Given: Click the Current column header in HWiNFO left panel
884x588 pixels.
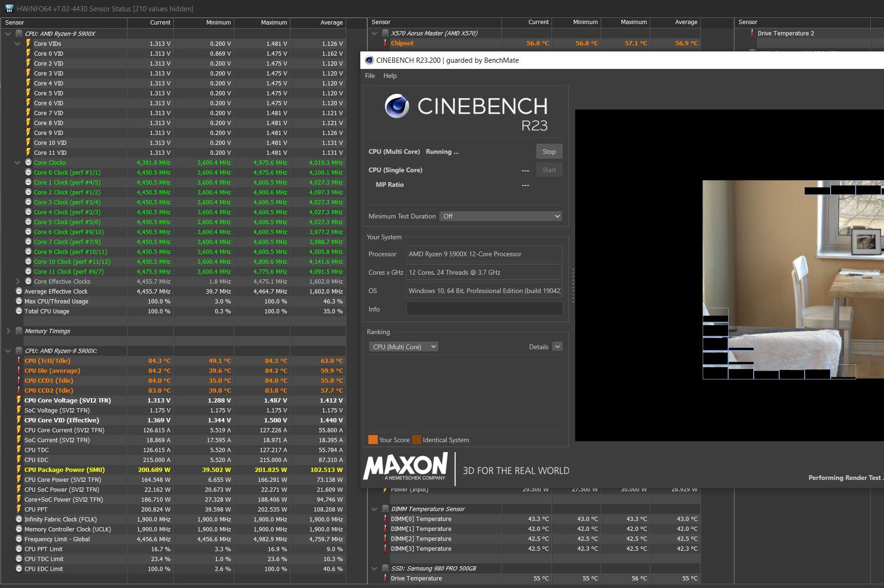Looking at the screenshot, I should [150, 22].
